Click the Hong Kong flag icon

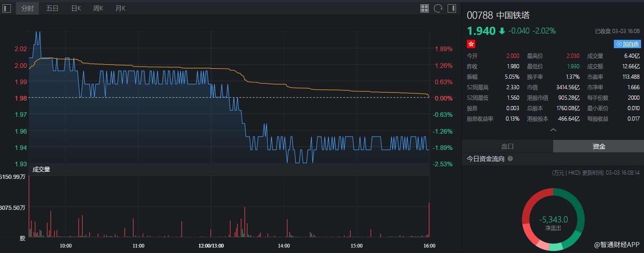coord(471,44)
